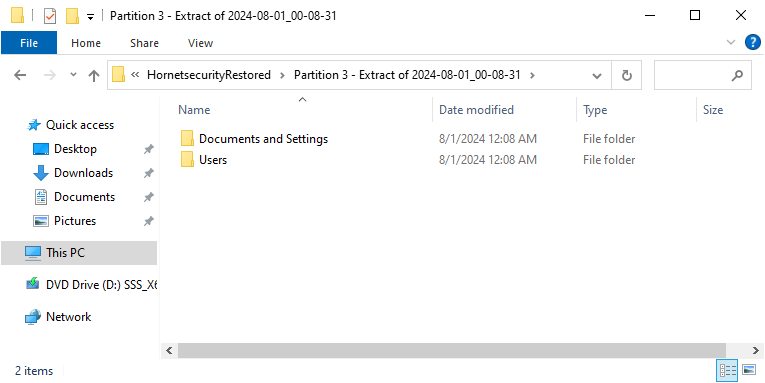Click the Properties icon in quick access toolbar

50,16
